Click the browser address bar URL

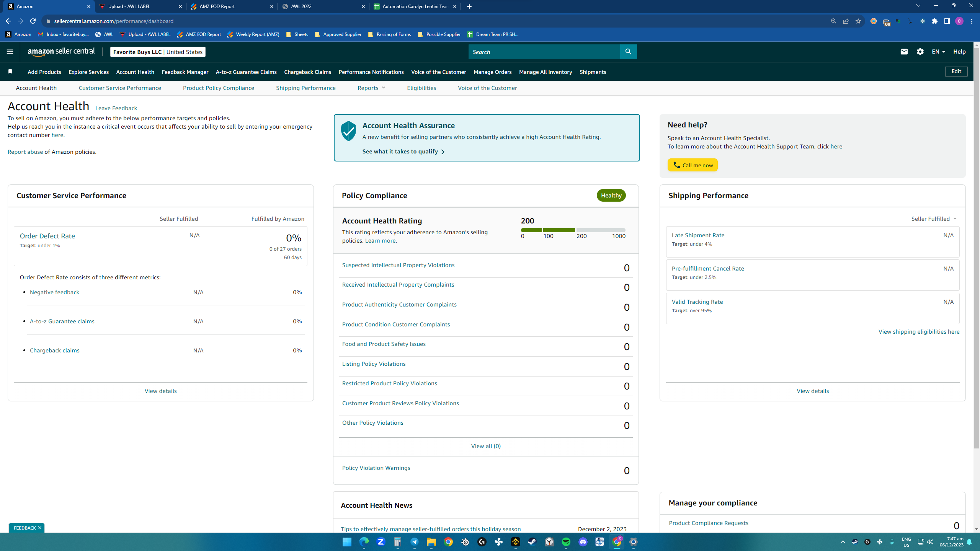click(114, 21)
